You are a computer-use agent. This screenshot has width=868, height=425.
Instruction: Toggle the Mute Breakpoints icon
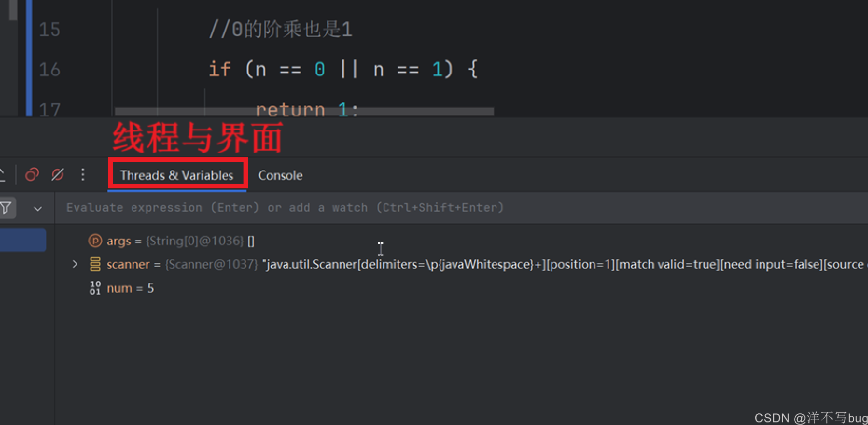(x=57, y=175)
